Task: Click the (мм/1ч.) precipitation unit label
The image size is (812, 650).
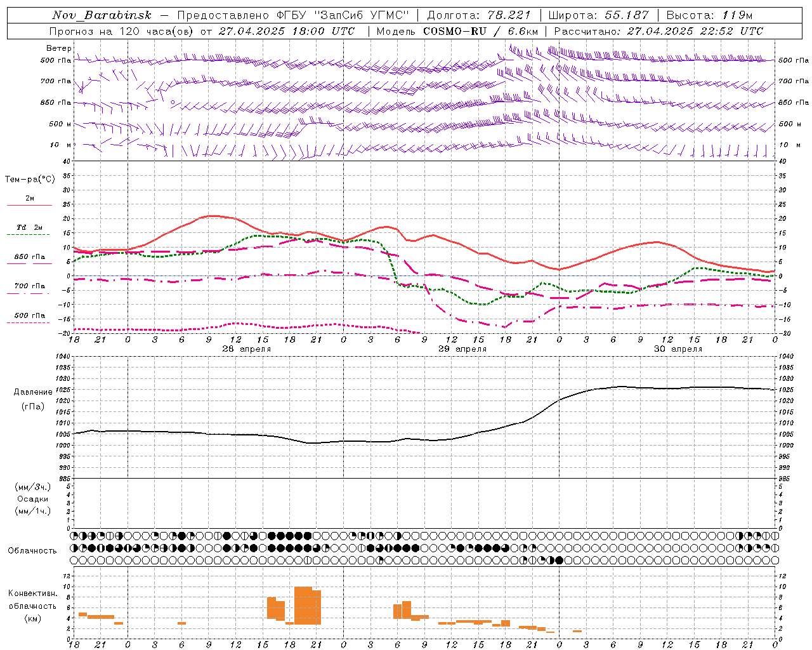Action: coord(33,511)
